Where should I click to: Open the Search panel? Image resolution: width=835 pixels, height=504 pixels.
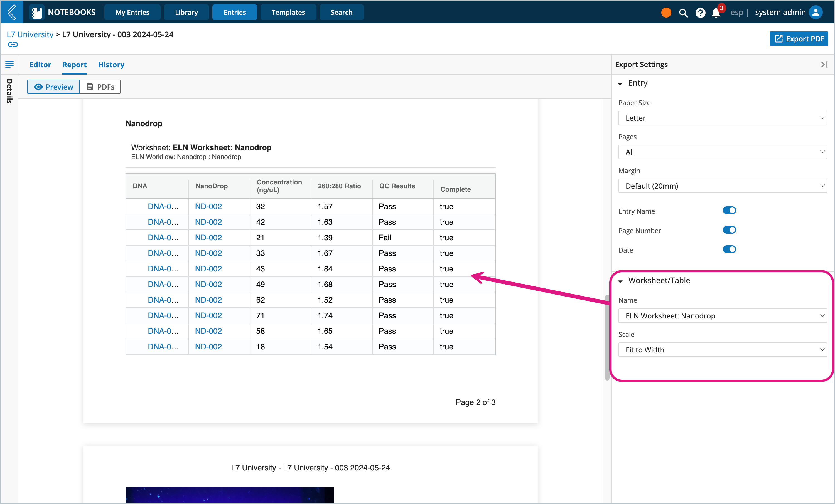342,12
